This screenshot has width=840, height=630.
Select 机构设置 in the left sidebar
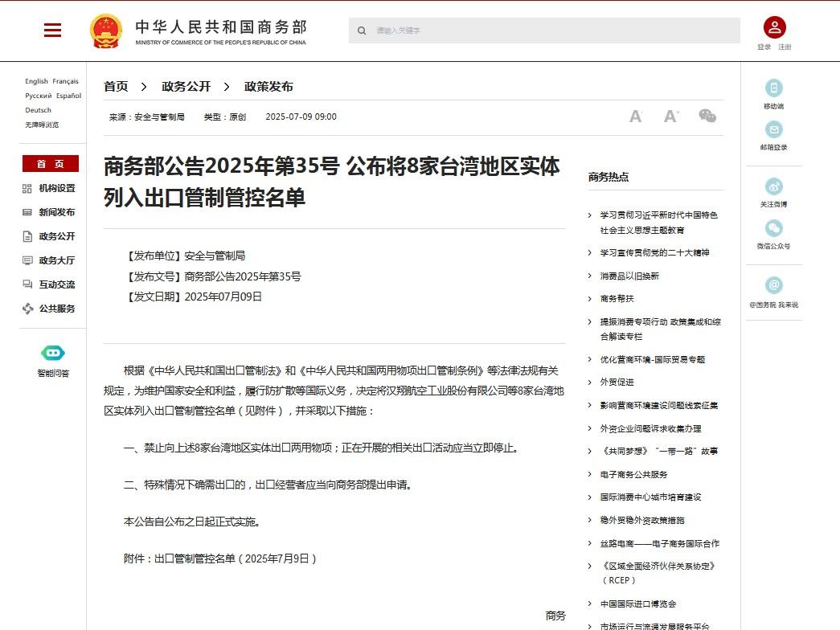[x=56, y=188]
